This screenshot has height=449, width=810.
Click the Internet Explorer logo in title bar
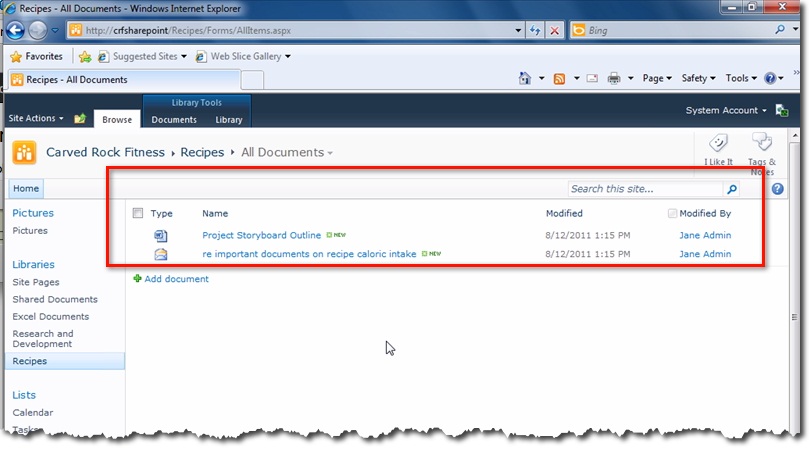[9, 8]
